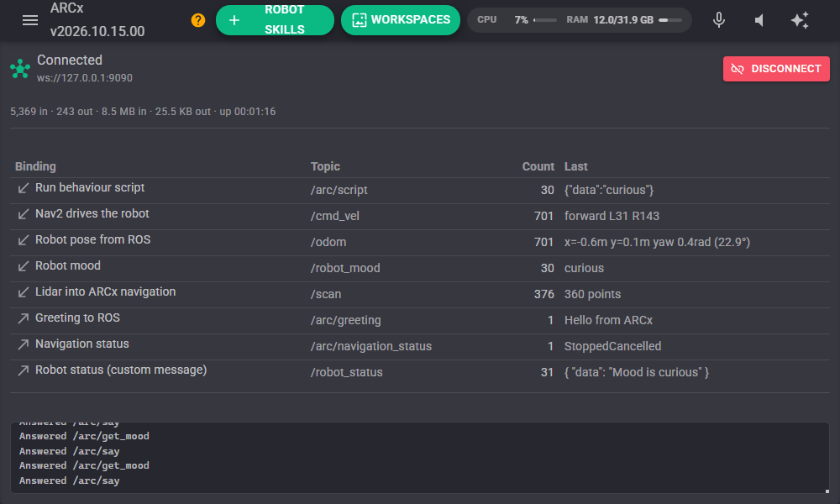The height and width of the screenshot is (504, 840).
Task: Click the Count column header
Action: point(538,166)
